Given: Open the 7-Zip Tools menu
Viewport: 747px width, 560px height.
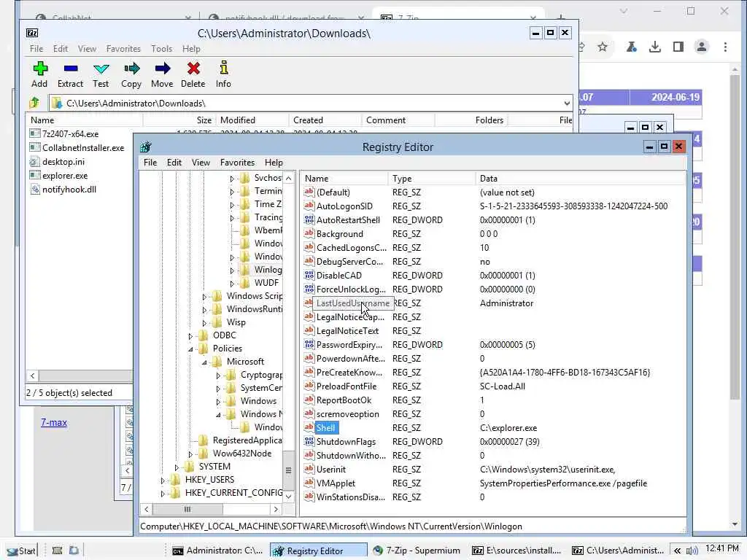Looking at the screenshot, I should [x=161, y=49].
